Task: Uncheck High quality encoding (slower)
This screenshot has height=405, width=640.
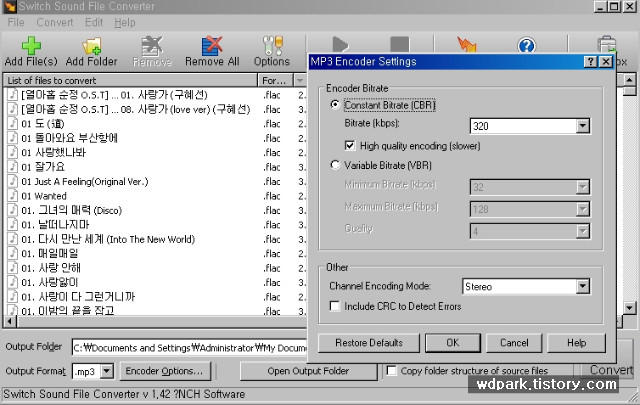Action: pyautogui.click(x=350, y=145)
